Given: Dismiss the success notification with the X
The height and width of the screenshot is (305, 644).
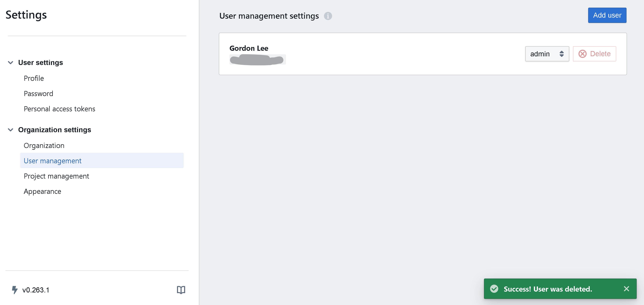Looking at the screenshot, I should point(627,289).
